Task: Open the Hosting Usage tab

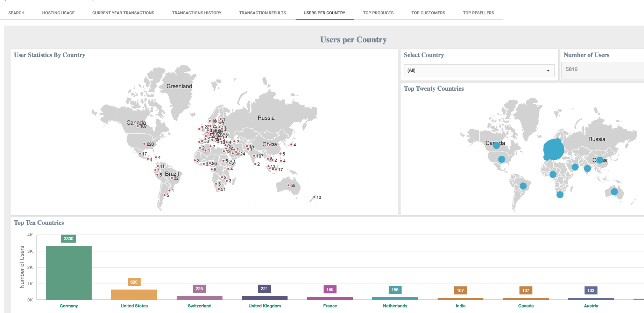Action: click(58, 13)
